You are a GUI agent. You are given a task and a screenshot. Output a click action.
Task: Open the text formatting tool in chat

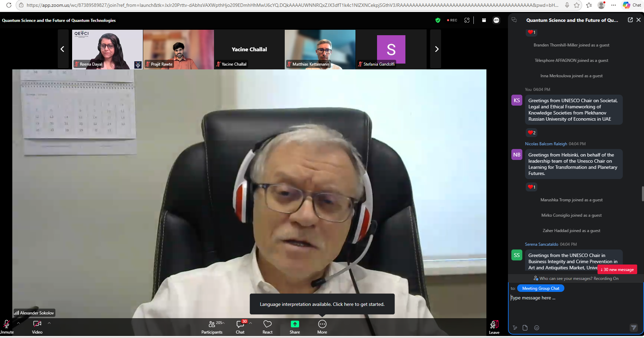click(515, 328)
